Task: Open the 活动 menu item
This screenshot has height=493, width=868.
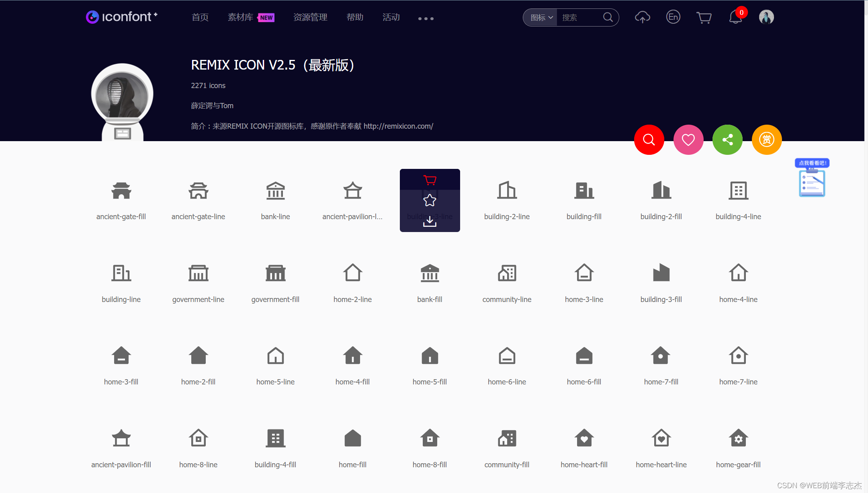Action: click(x=391, y=17)
